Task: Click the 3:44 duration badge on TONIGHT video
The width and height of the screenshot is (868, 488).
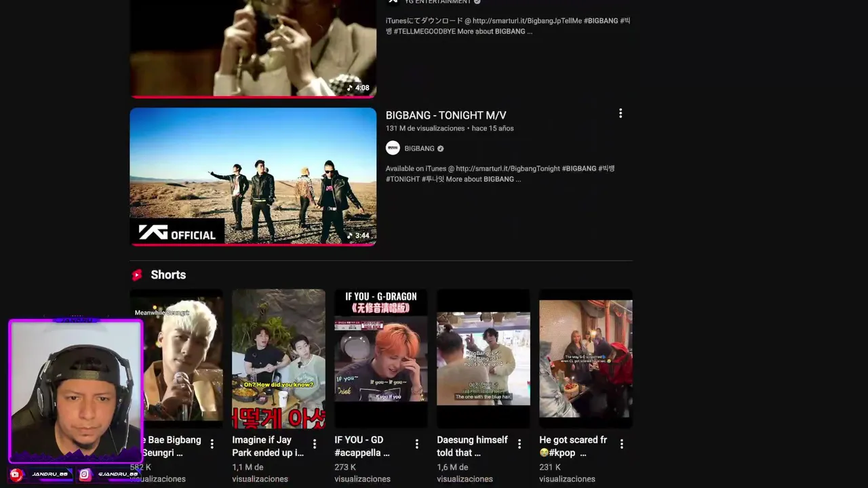Action: coord(358,236)
